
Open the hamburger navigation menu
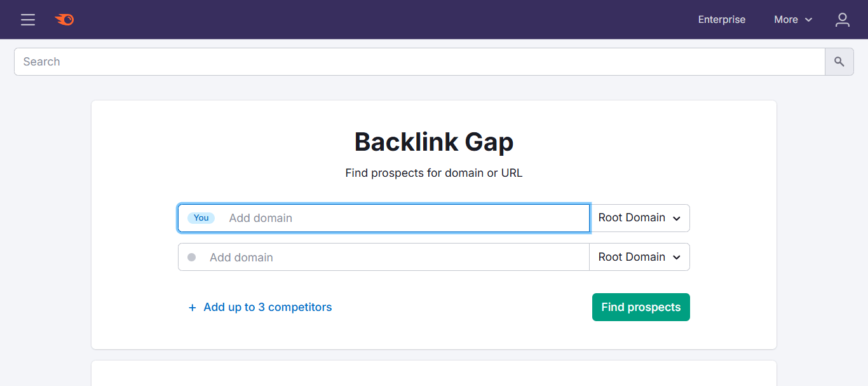point(27,20)
